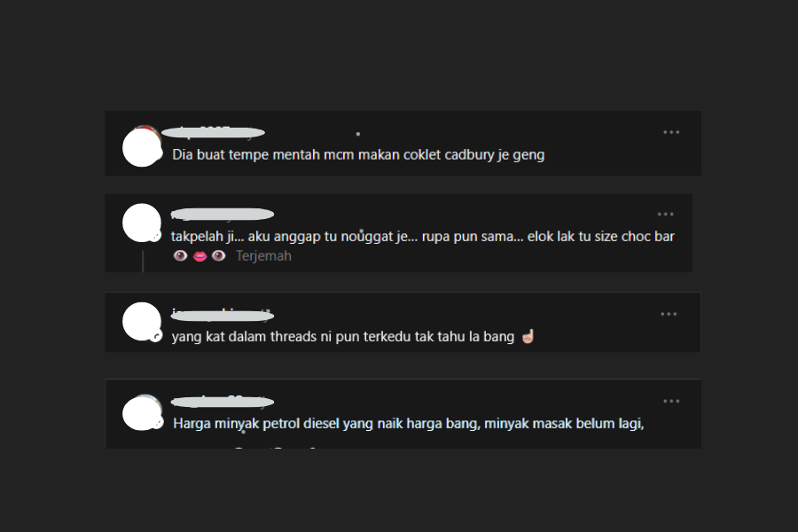Click the lips emoji in the nouggat comment
Image resolution: width=798 pixels, height=532 pixels.
click(x=200, y=256)
